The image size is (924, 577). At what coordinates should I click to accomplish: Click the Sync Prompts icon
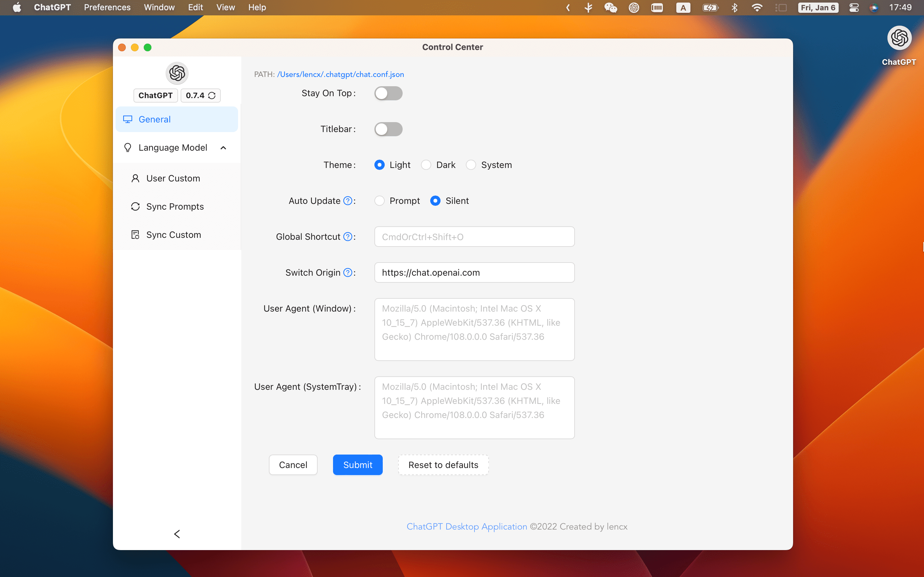pos(136,206)
